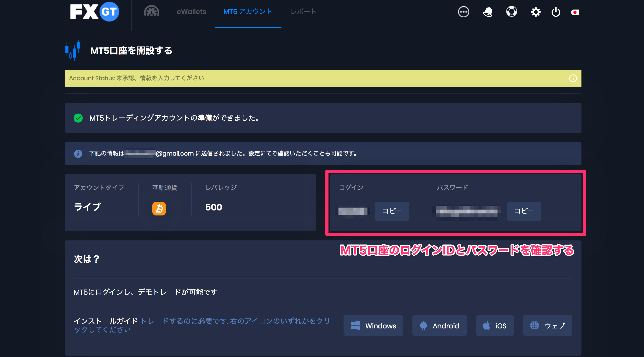
Task: Click the Account Status 未承認 banner text
Action: 136,78
